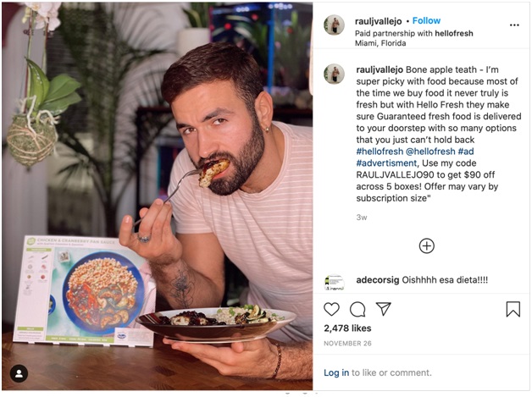Like the post with the heart icon
This screenshot has height=397, width=532.
pos(332,309)
